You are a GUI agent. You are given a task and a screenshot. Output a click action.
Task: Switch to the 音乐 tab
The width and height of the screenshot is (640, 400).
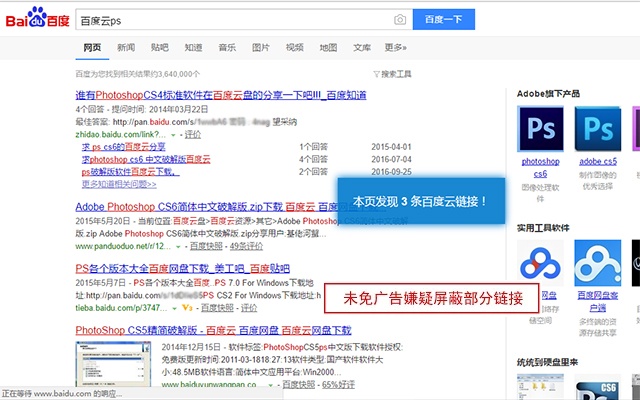[x=227, y=47]
